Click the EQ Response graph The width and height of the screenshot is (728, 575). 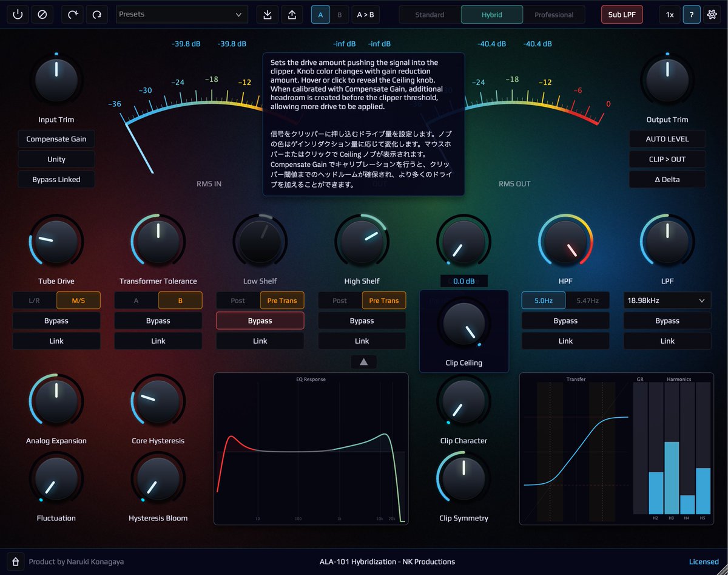click(x=311, y=449)
